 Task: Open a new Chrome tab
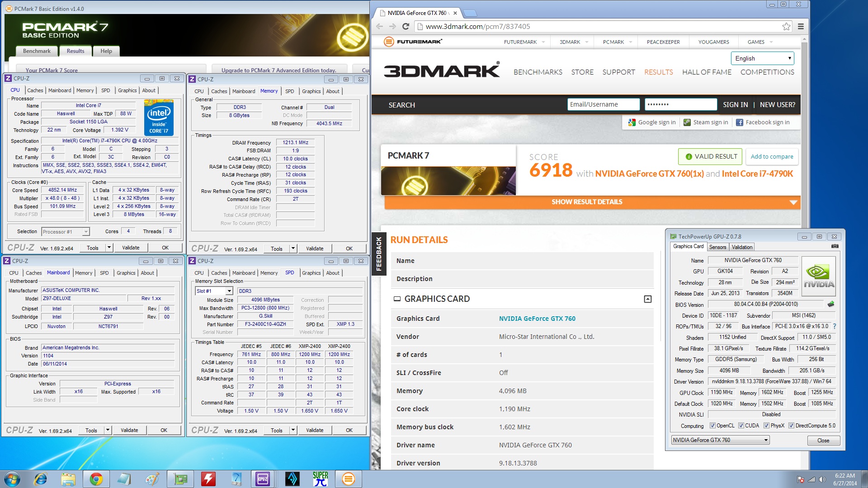(x=470, y=13)
